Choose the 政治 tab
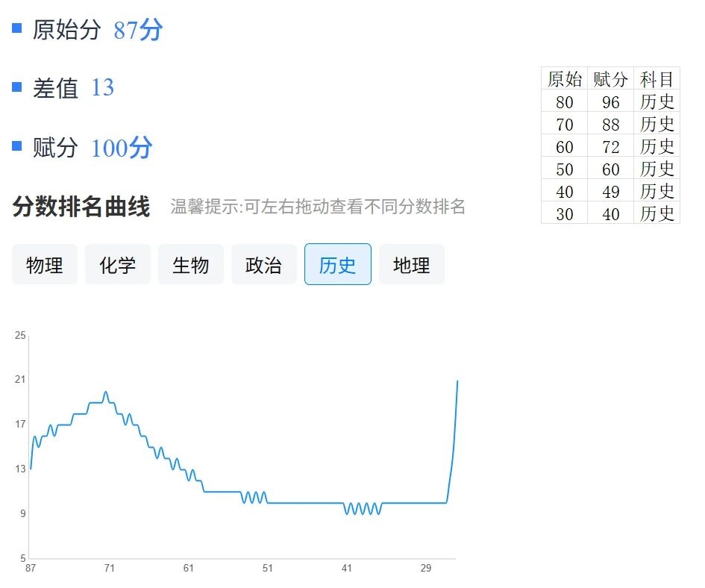 tap(264, 265)
